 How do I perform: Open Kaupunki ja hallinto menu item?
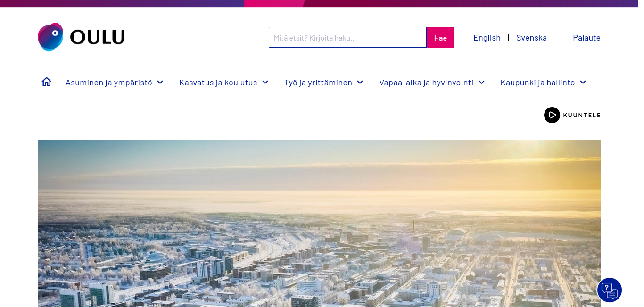tap(538, 83)
